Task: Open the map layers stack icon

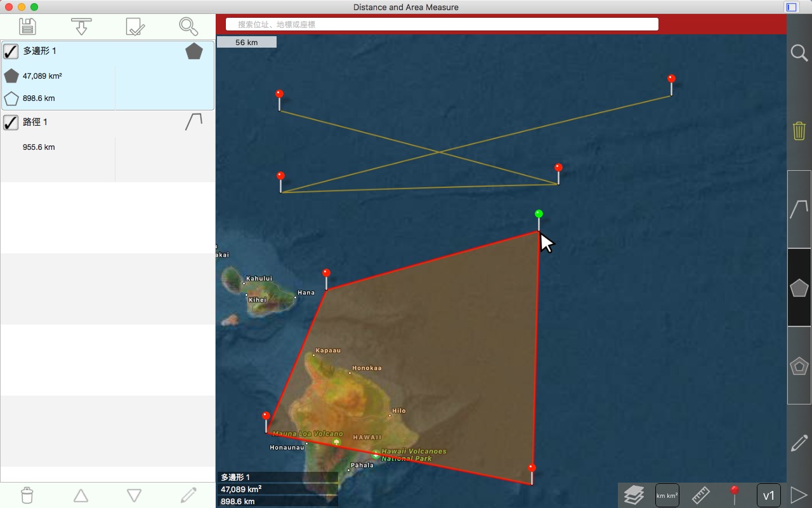Action: pos(634,495)
